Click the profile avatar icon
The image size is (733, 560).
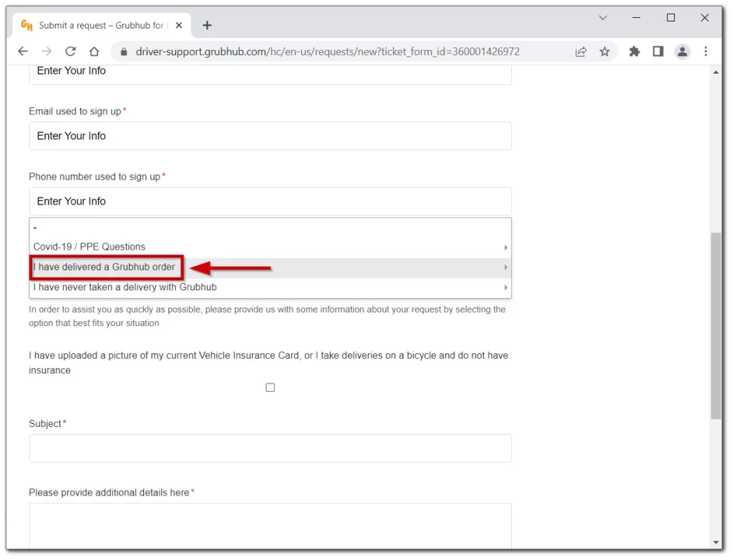click(682, 51)
